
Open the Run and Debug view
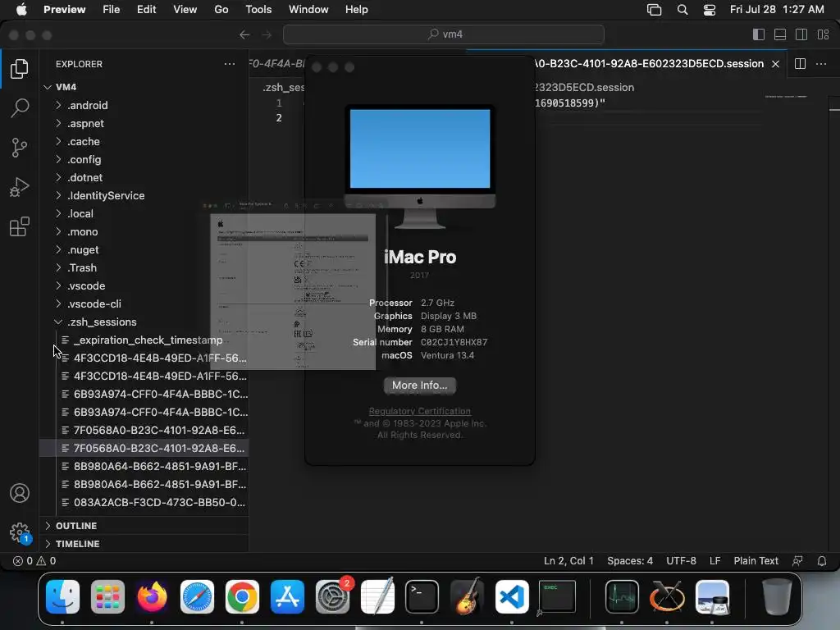tap(20, 187)
